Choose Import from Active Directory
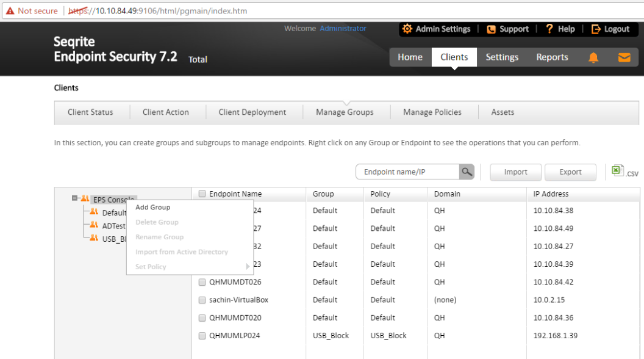The image size is (644, 359). [182, 252]
